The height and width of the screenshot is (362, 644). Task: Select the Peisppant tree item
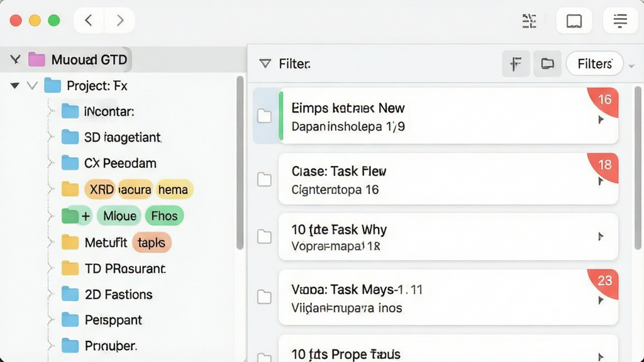(113, 320)
